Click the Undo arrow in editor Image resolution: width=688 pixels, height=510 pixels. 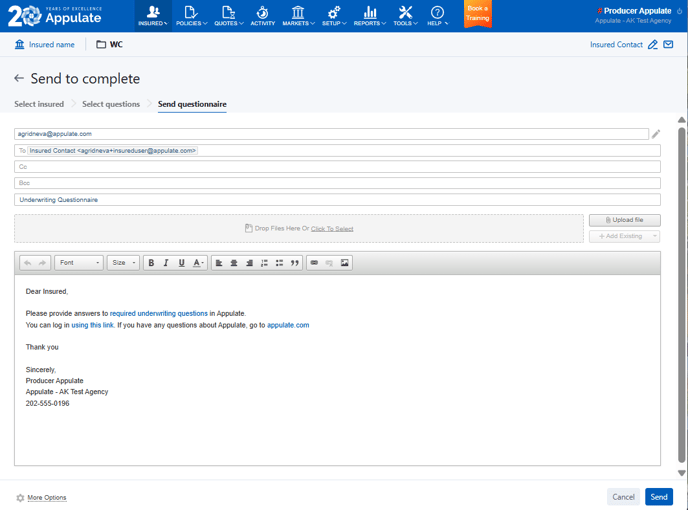coord(28,263)
